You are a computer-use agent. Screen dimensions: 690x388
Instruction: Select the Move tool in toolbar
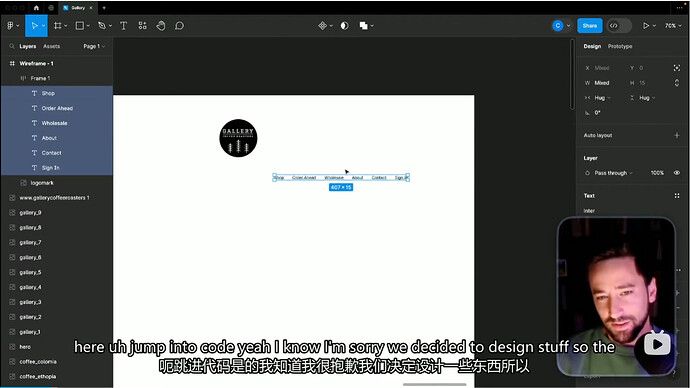pos(34,26)
